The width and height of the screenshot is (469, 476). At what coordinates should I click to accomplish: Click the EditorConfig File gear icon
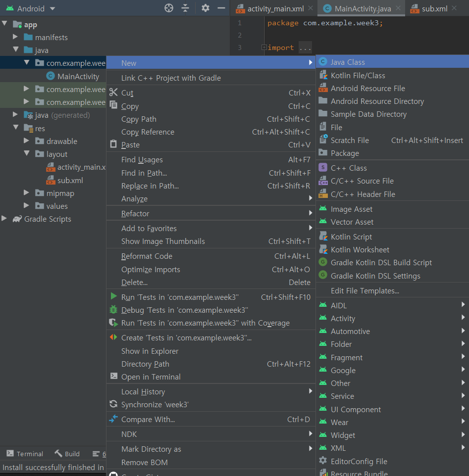click(323, 461)
